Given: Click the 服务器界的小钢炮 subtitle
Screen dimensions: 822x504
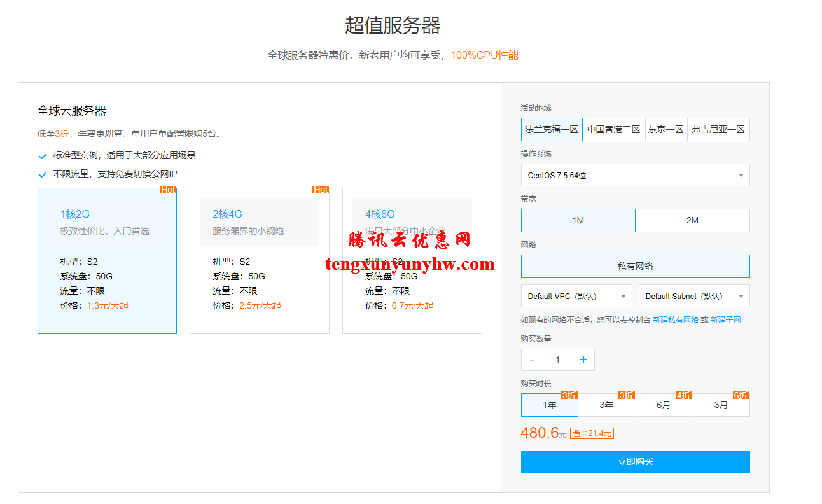Looking at the screenshot, I should pyautogui.click(x=248, y=231).
